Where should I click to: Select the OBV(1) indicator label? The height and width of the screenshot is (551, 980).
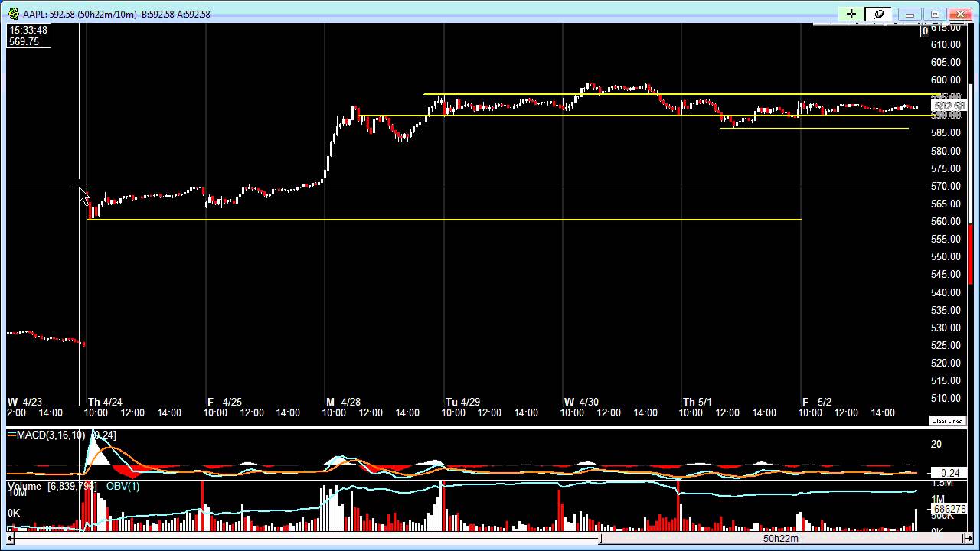[x=122, y=486]
